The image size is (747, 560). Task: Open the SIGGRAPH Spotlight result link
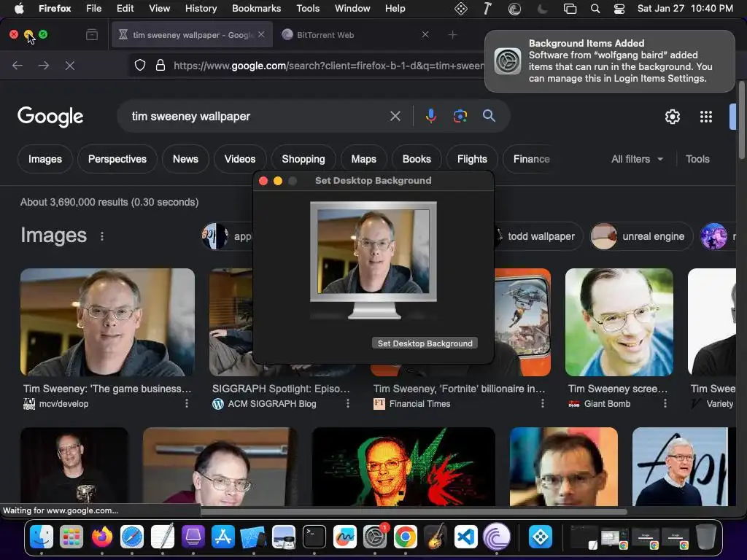click(281, 389)
